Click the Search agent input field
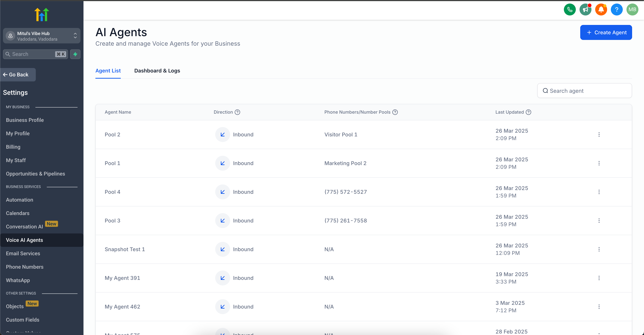 tap(584, 91)
